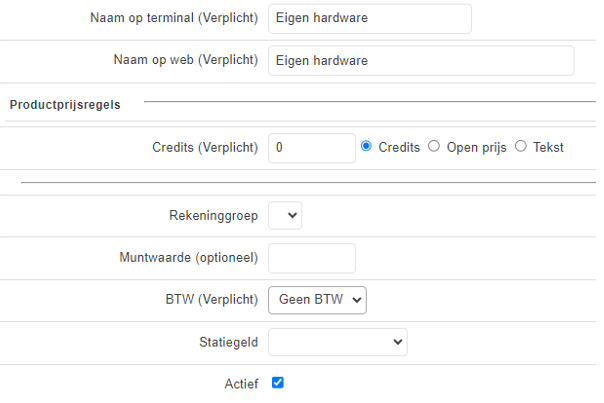Click the empty Muntwaarde input box

click(311, 258)
